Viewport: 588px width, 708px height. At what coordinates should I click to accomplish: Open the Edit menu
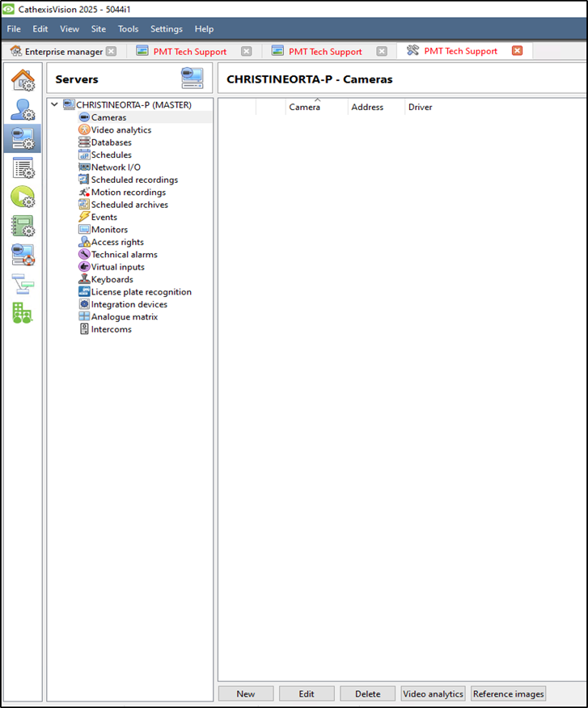tap(40, 29)
